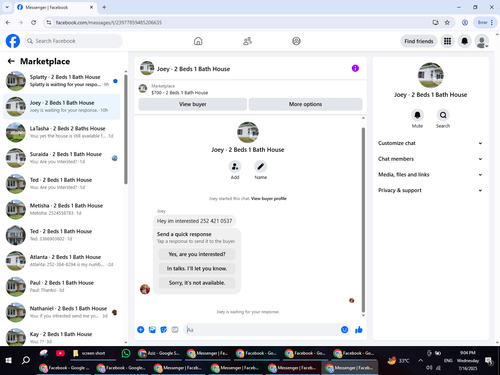
Task: Search in conversation magnifier icon
Action: (443, 115)
